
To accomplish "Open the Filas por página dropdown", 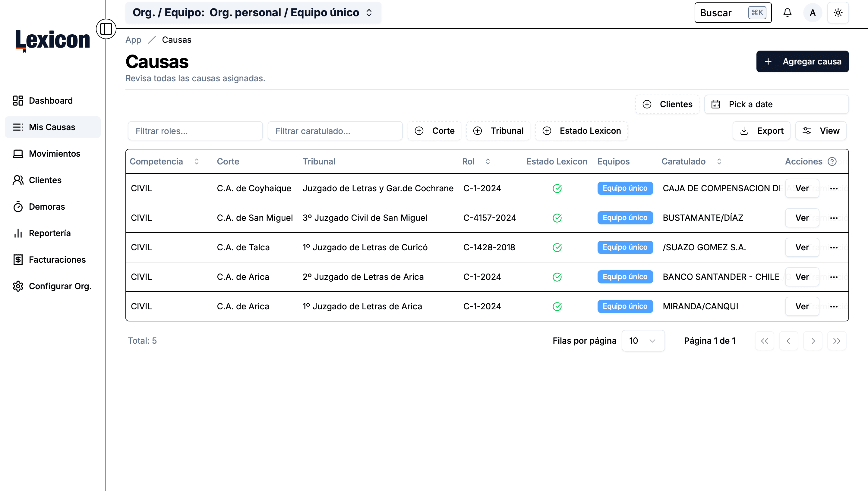I will coord(643,341).
